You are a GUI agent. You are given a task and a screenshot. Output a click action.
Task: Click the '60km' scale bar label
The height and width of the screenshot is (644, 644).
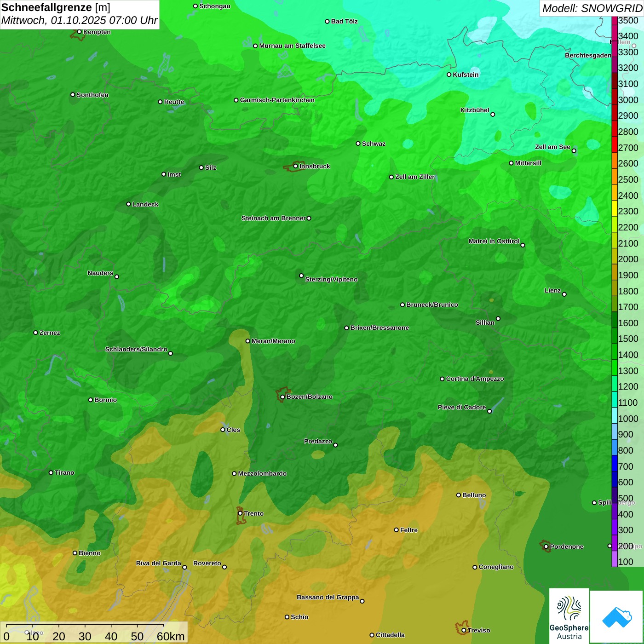[171, 637]
